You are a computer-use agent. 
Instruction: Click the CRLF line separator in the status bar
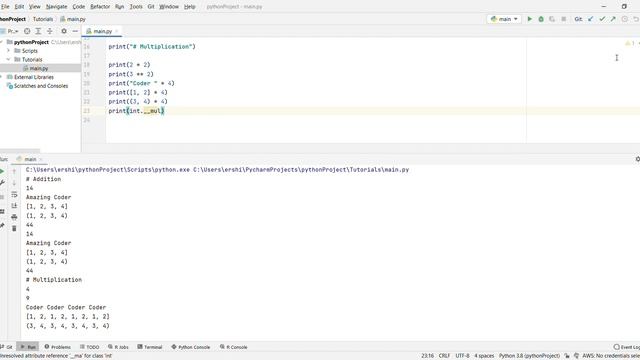click(444, 356)
